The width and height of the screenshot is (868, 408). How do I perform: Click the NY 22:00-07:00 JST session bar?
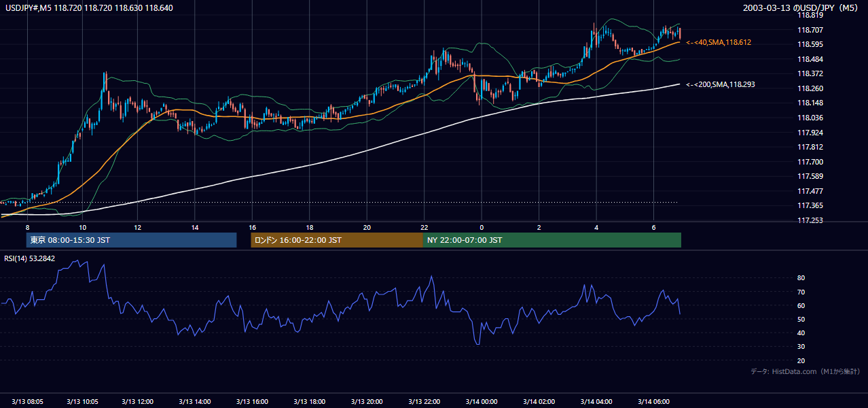552,240
